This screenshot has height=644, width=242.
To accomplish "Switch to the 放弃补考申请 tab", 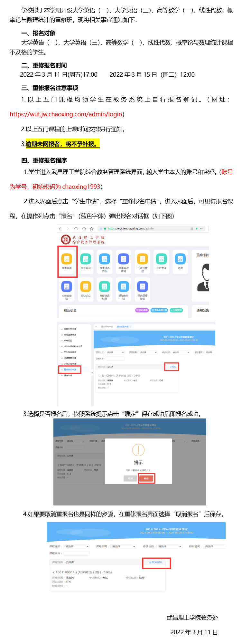I will [x=107, y=327].
